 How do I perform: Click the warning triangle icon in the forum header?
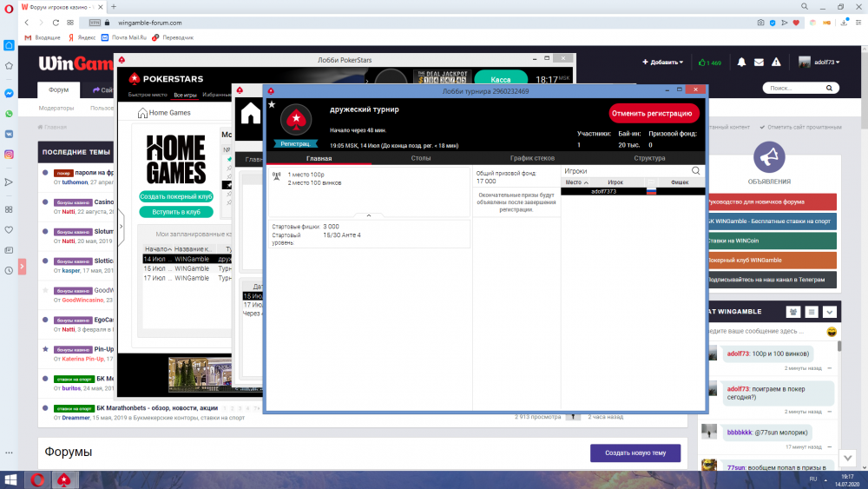click(778, 63)
